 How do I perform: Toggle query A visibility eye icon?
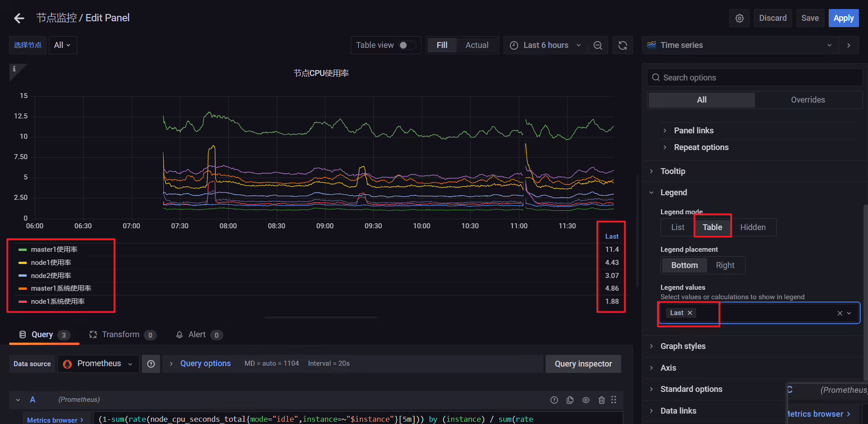[586, 400]
